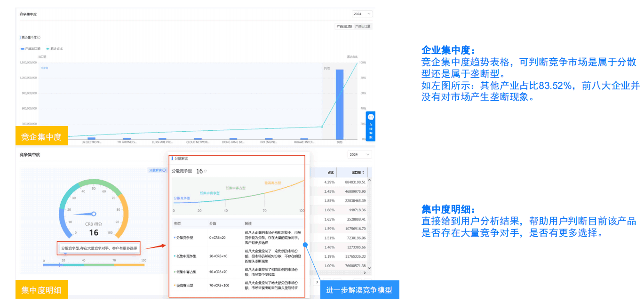The height and width of the screenshot is (302, 644).
Task: Click the 进一步解读竞争模型 button
Action: coord(359,290)
